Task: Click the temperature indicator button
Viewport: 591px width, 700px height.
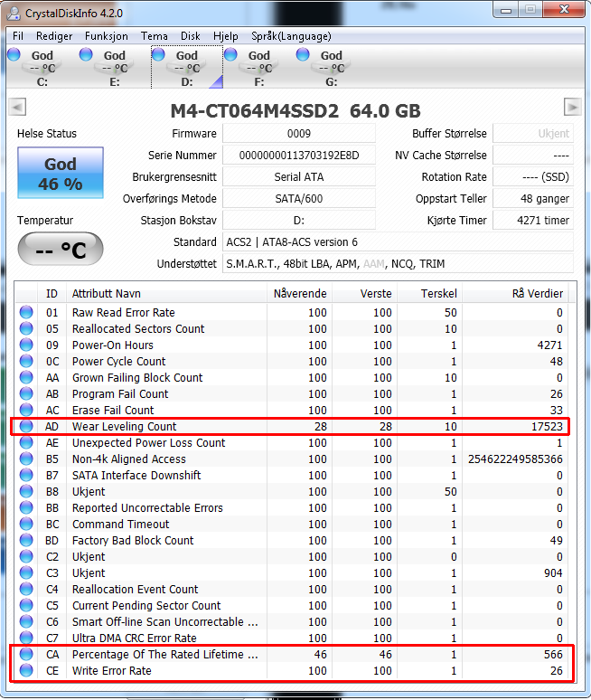Action: click(x=61, y=249)
